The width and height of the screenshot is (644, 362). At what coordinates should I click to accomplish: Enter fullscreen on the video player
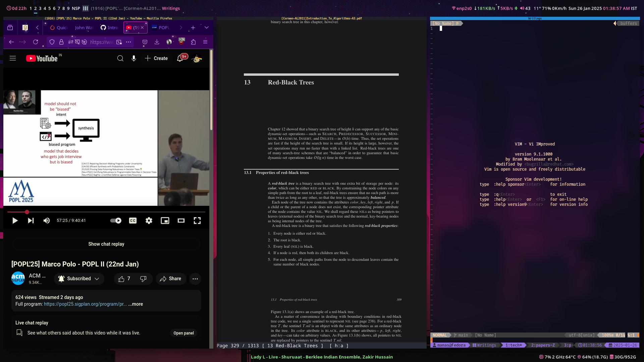(197, 221)
